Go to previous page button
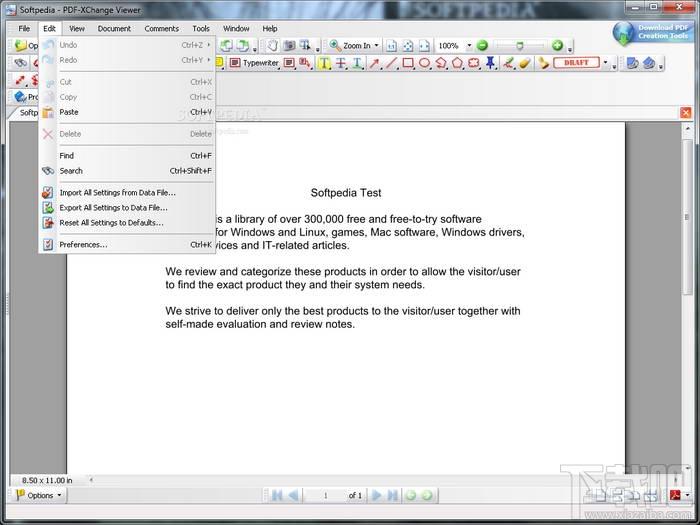The height and width of the screenshot is (525, 700). point(293,495)
